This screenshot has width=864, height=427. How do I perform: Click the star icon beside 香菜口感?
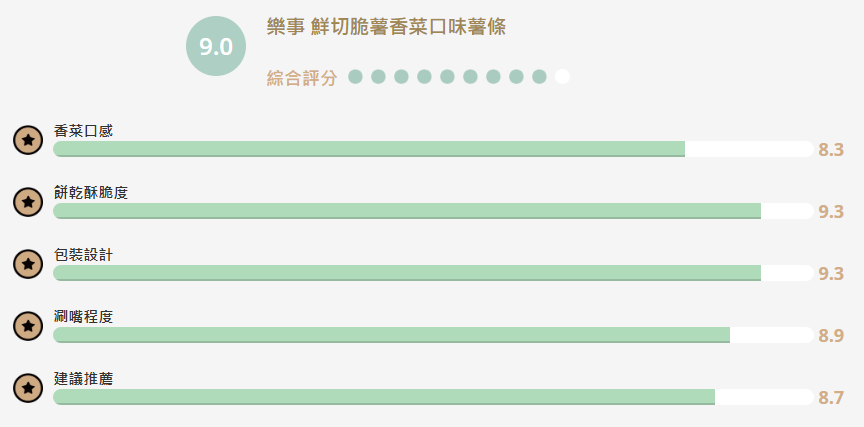pyautogui.click(x=28, y=140)
